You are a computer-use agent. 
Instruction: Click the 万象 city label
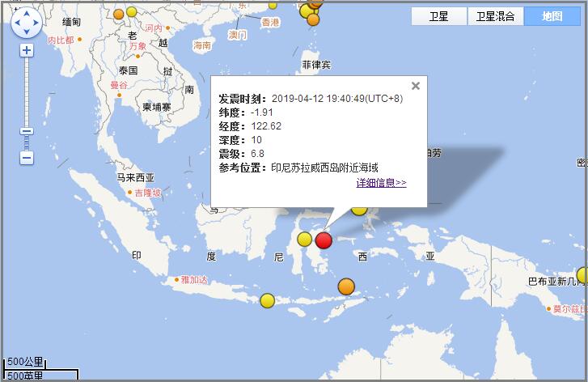[137, 46]
